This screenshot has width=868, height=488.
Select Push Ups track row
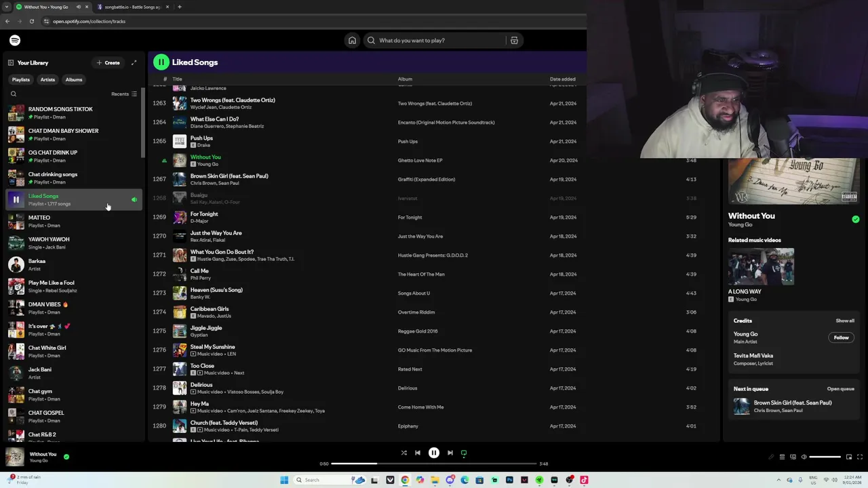point(434,142)
